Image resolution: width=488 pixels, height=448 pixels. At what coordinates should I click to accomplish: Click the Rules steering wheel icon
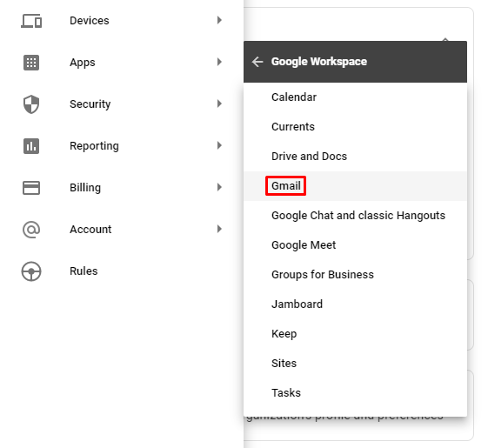tap(31, 271)
